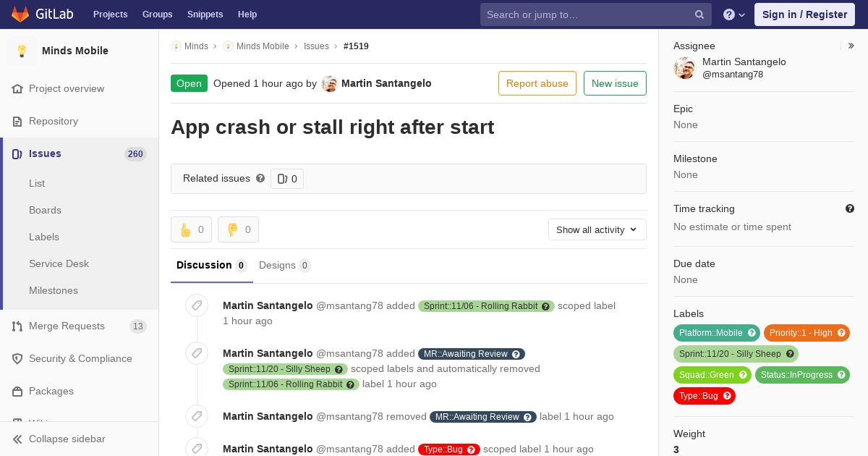This screenshot has height=456, width=868.
Task: Click the Minds Mobile icon in the breadcrumb
Action: point(228,46)
